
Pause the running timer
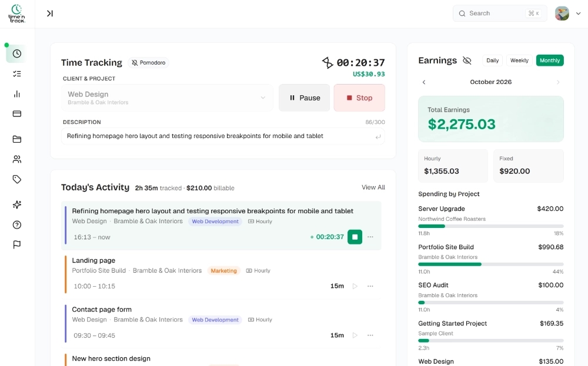304,98
